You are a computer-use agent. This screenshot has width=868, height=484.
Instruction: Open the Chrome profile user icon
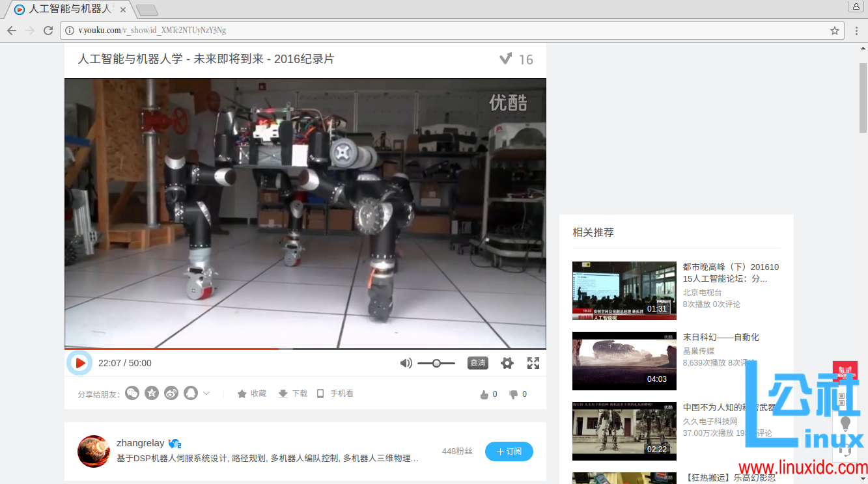coord(856,7)
